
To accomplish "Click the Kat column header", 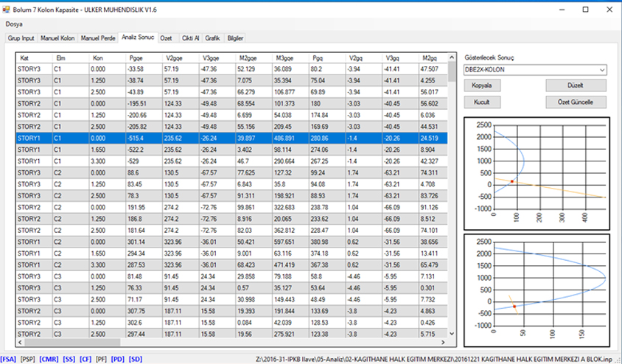I will (34, 58).
